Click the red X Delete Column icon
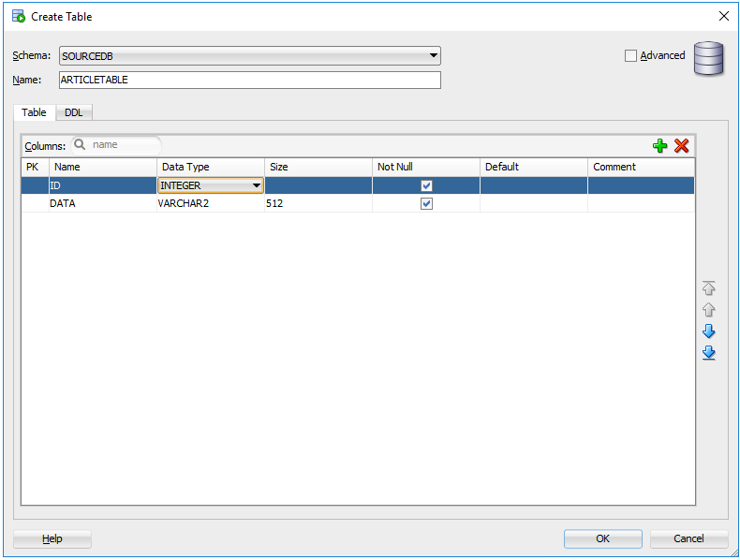740x560 pixels. coord(681,145)
